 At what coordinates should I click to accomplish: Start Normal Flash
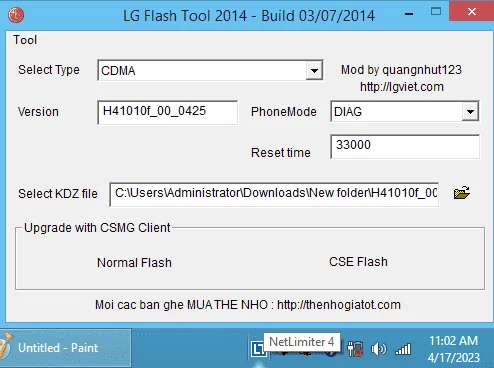pos(134,263)
